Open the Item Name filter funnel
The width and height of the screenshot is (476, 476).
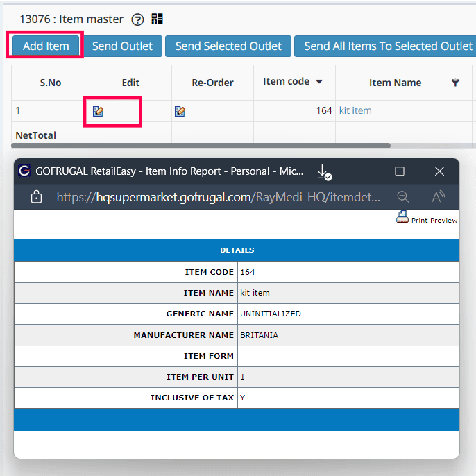pos(455,83)
